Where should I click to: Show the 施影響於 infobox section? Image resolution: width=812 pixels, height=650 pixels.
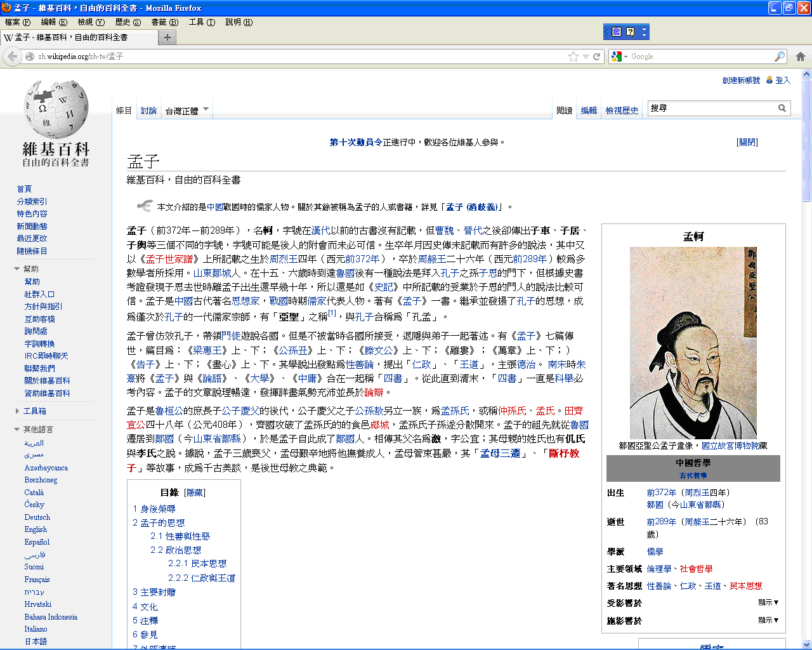coord(768,620)
